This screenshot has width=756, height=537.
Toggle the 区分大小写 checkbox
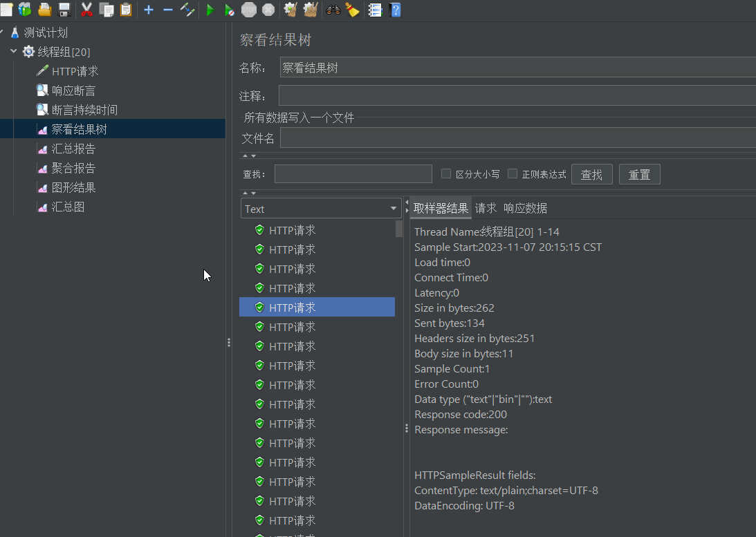coord(446,173)
